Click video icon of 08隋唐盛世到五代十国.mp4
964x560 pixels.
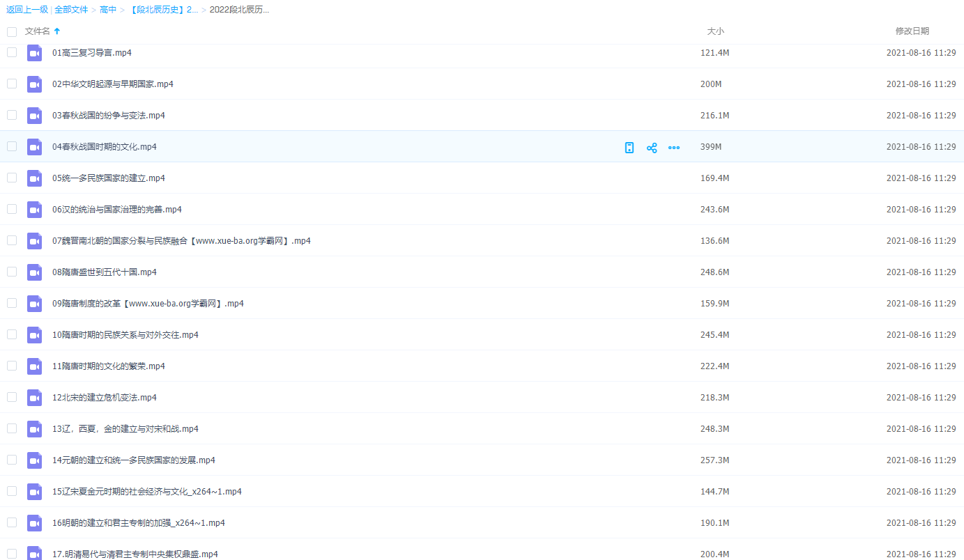click(x=35, y=272)
